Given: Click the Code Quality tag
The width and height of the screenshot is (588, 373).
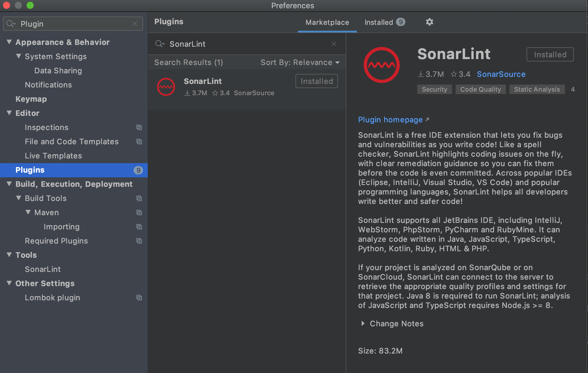Looking at the screenshot, I should (480, 89).
